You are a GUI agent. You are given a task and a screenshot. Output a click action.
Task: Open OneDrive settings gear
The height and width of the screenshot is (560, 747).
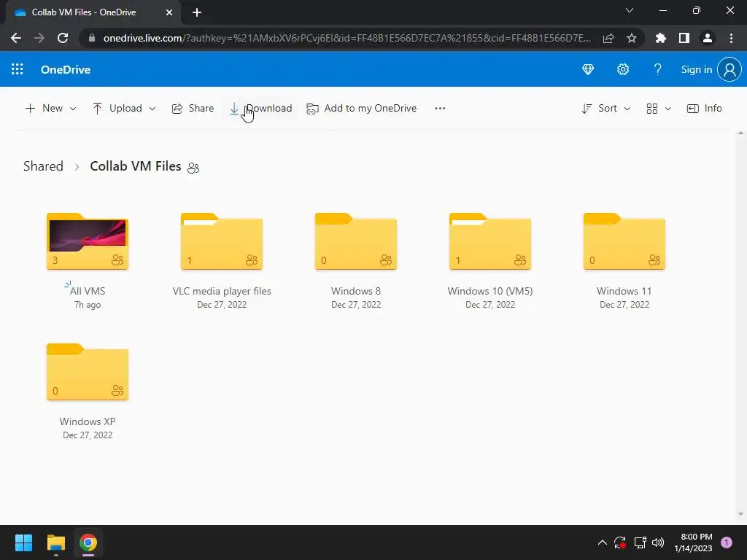pyautogui.click(x=623, y=69)
